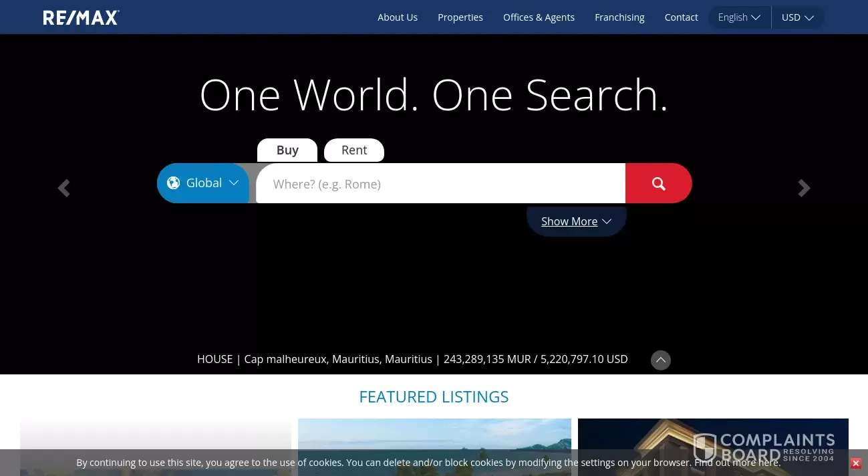Expand the Show More search options
Viewport: 868px width, 476px height.
click(569, 221)
